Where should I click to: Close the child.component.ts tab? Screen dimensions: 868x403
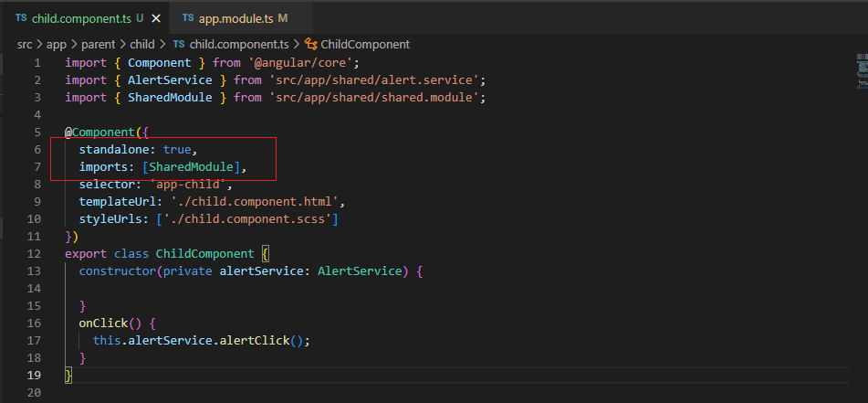pos(156,18)
